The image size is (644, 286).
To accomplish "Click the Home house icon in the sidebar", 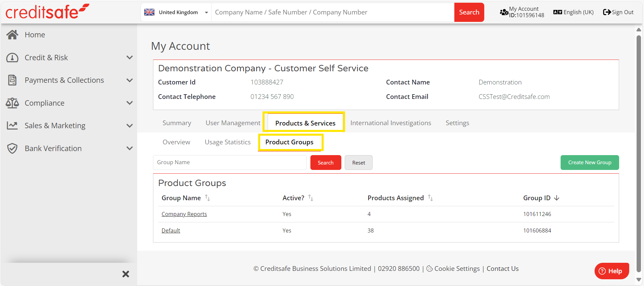I will (x=12, y=35).
